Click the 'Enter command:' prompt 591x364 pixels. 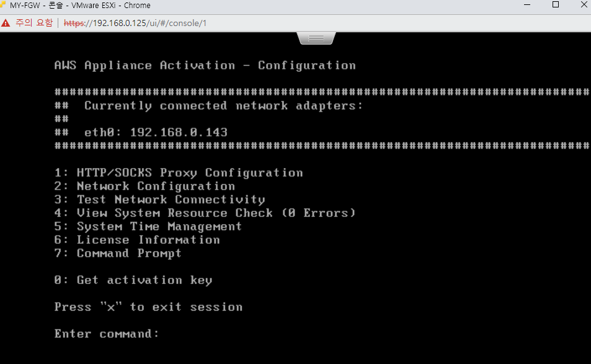[107, 334]
